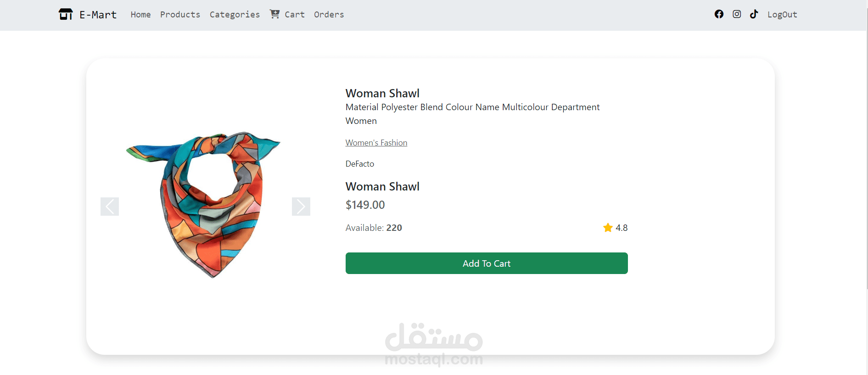This screenshot has width=868, height=375.
Task: Click the E-Mart brand name
Action: (98, 15)
